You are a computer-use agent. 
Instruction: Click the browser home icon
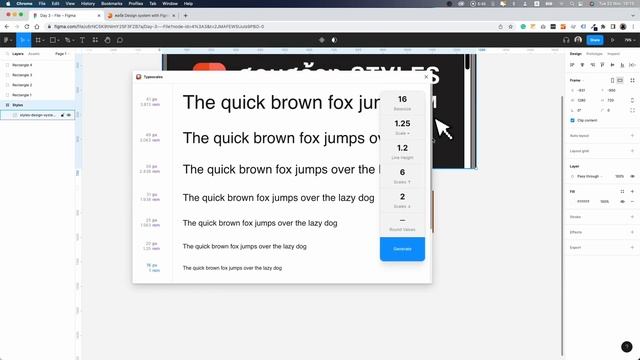37,27
